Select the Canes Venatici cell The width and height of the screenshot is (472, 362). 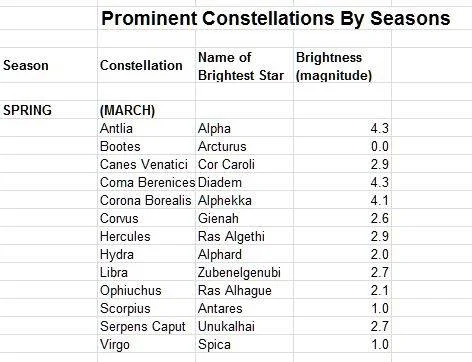(144, 164)
